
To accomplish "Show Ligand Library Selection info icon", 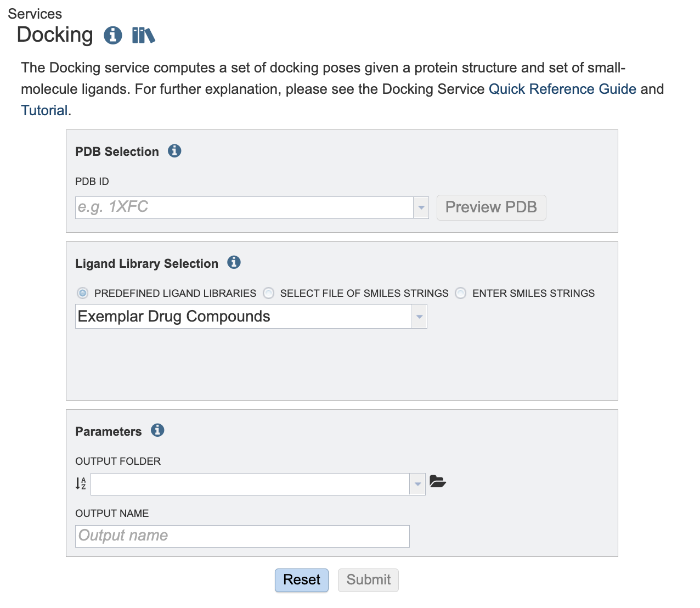I will pyautogui.click(x=234, y=262).
